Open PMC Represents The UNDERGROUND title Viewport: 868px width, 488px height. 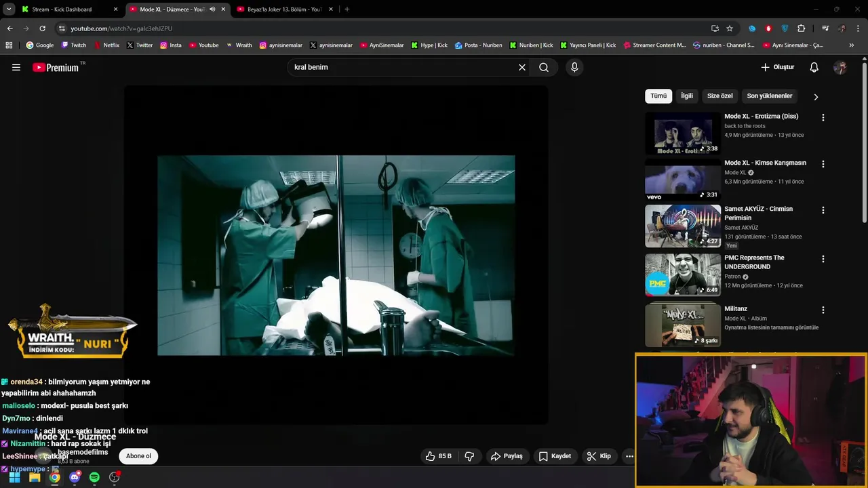tap(754, 262)
